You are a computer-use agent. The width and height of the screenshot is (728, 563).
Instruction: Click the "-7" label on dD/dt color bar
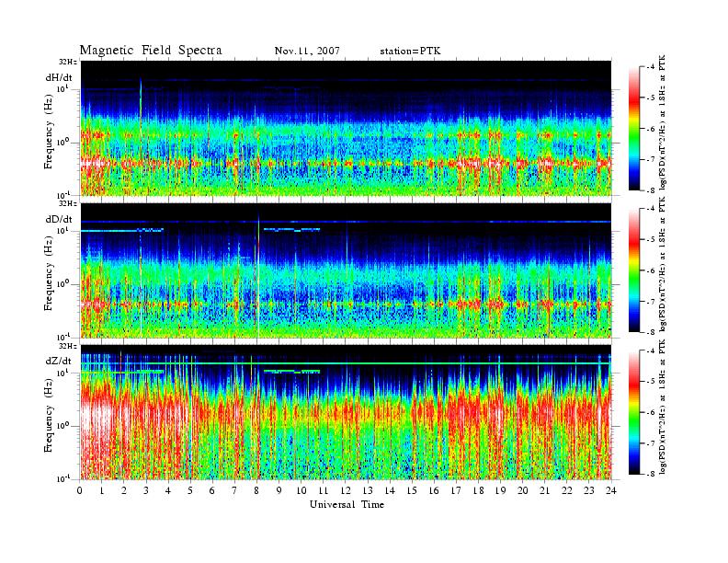[x=651, y=302]
